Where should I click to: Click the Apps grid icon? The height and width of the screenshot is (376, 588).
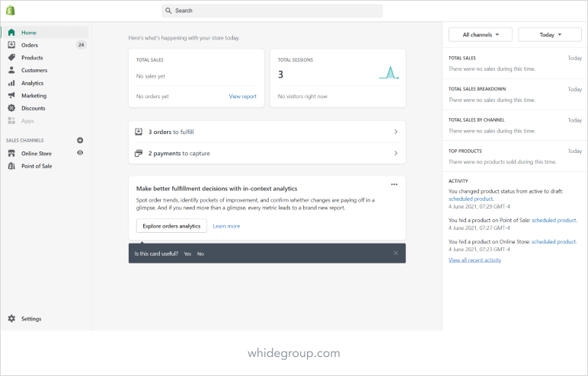tap(11, 121)
